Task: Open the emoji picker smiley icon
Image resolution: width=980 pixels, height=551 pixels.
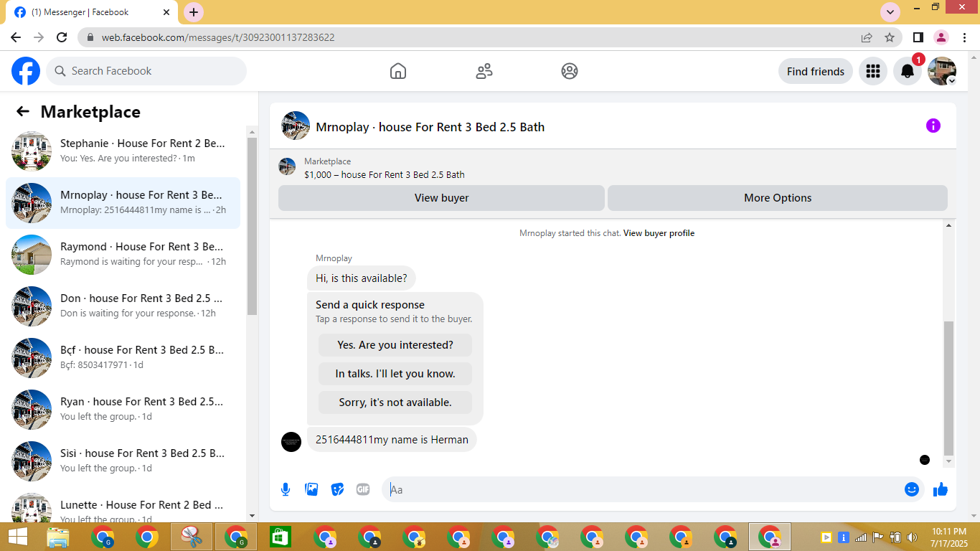Action: tap(912, 489)
